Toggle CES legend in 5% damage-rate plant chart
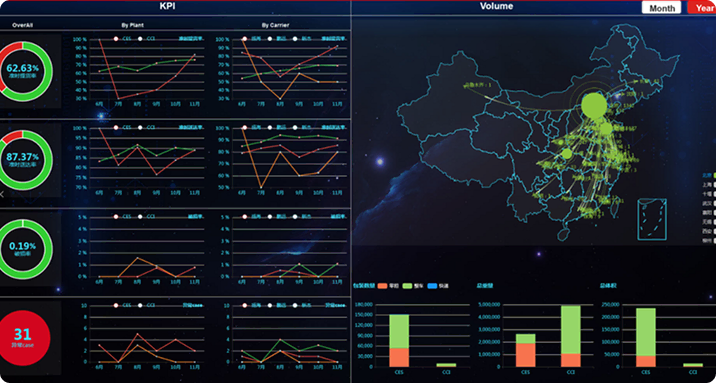The height and width of the screenshot is (383, 716). (122, 216)
